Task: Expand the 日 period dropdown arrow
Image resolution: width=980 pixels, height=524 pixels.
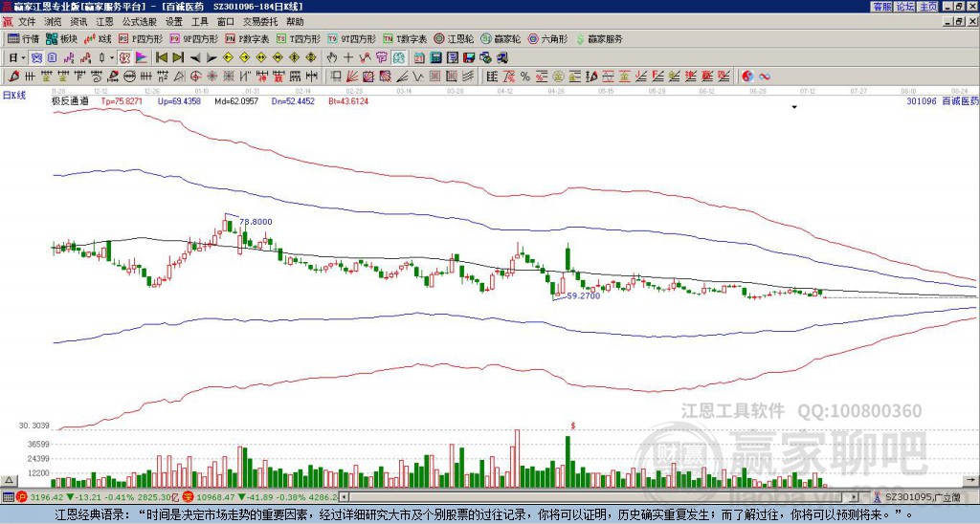Action: coord(23,58)
